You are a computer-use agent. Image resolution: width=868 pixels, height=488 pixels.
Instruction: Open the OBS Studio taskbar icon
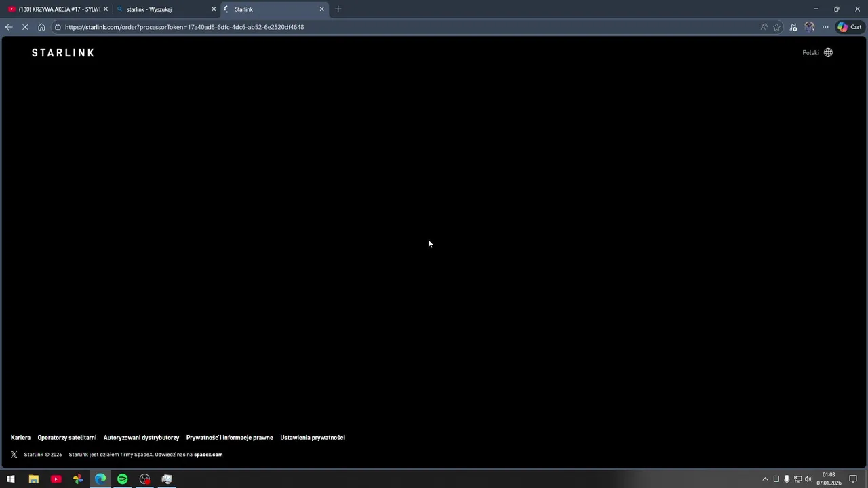pyautogui.click(x=144, y=479)
